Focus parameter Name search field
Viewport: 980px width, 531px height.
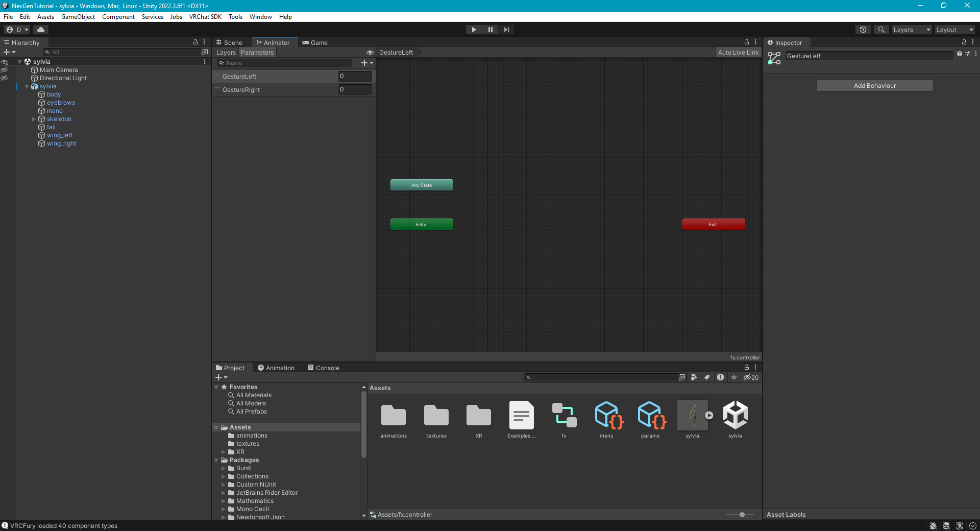pyautogui.click(x=284, y=63)
